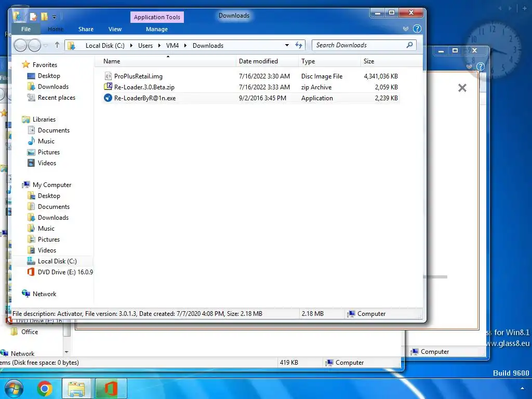Click the 'zip Archive' type cell
Viewport: 532px width, 399px height.
pos(316,87)
